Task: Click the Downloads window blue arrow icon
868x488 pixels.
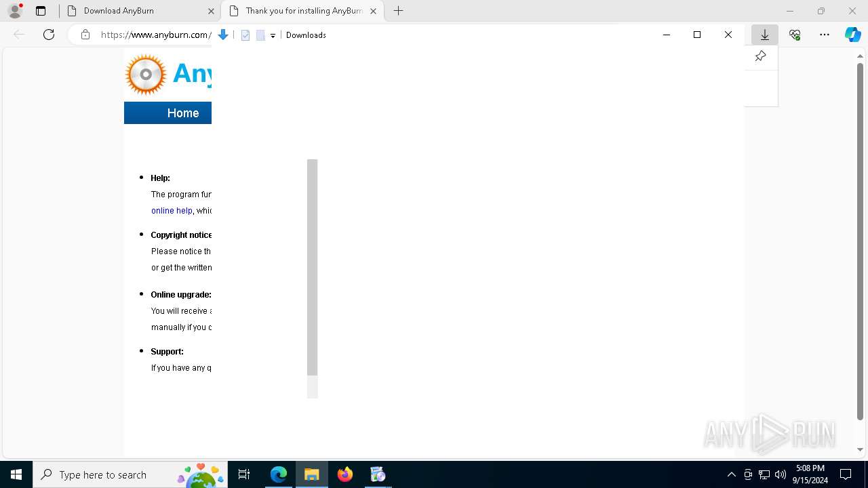Action: point(222,35)
